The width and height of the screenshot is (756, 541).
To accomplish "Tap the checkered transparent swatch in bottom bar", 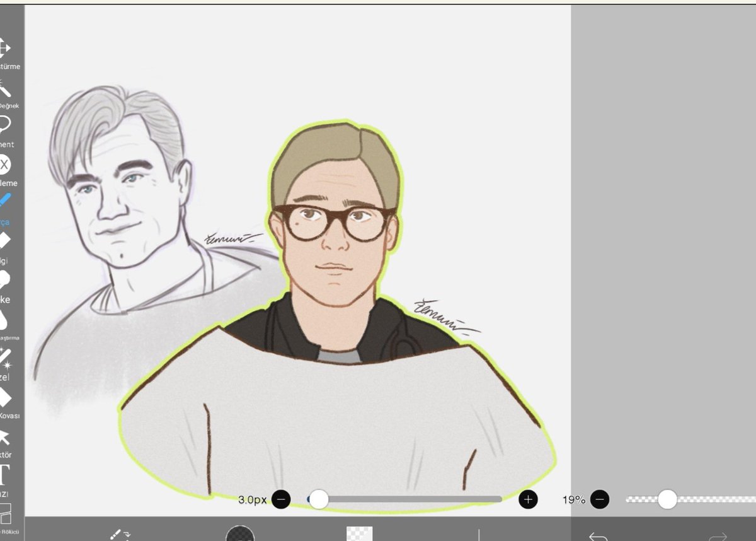I will click(360, 534).
